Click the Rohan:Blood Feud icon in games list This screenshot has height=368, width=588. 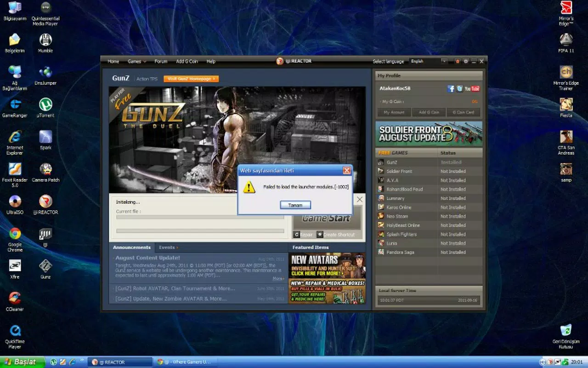tap(381, 189)
